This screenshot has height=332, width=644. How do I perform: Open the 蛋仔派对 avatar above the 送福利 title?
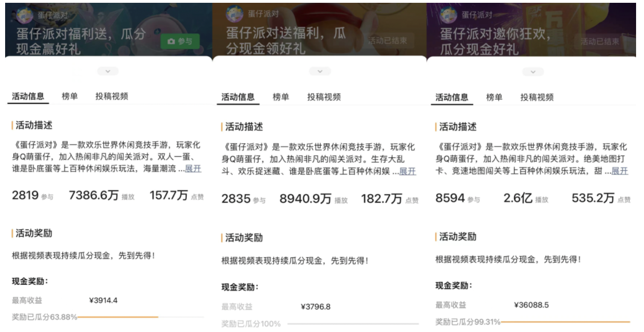coord(234,14)
